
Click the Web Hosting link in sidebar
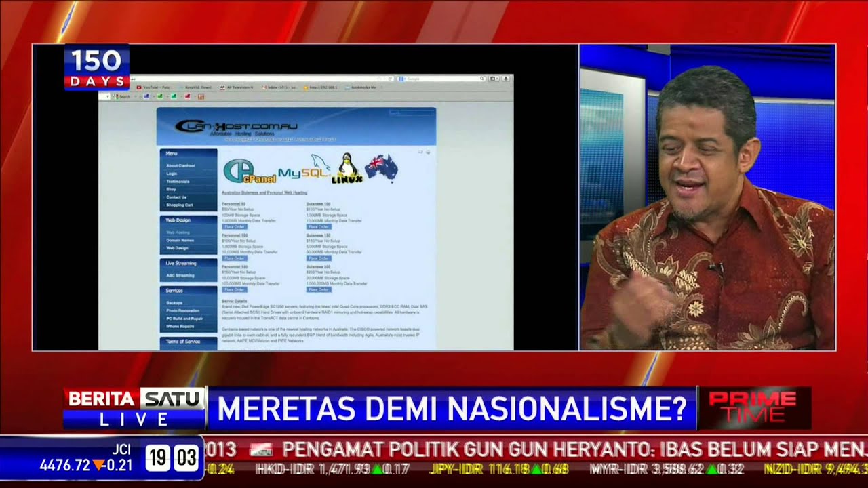(x=178, y=232)
